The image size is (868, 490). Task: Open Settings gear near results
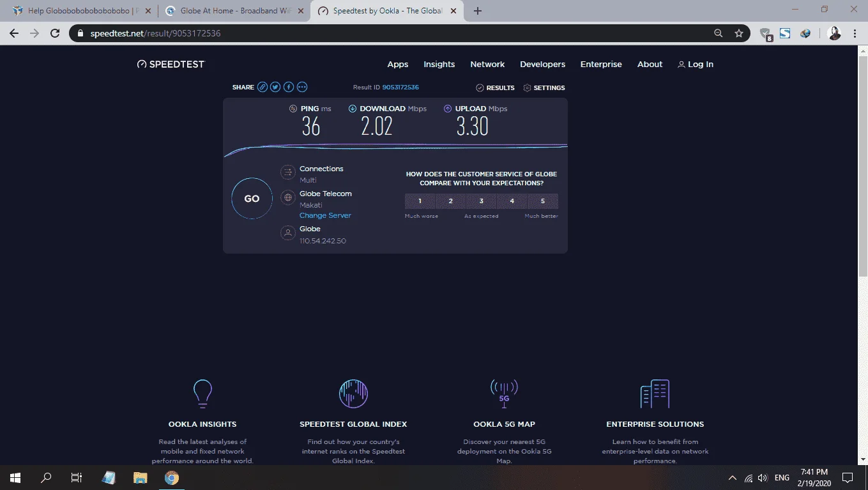click(x=544, y=88)
